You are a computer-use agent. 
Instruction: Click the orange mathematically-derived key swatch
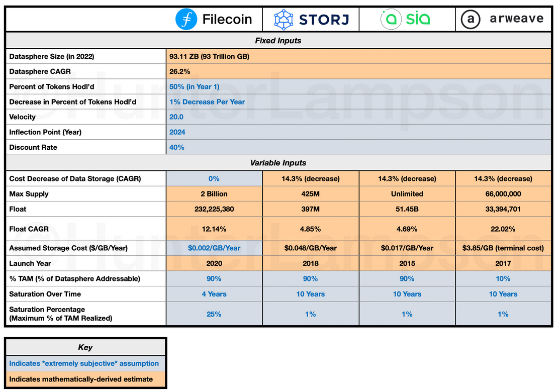point(84,379)
